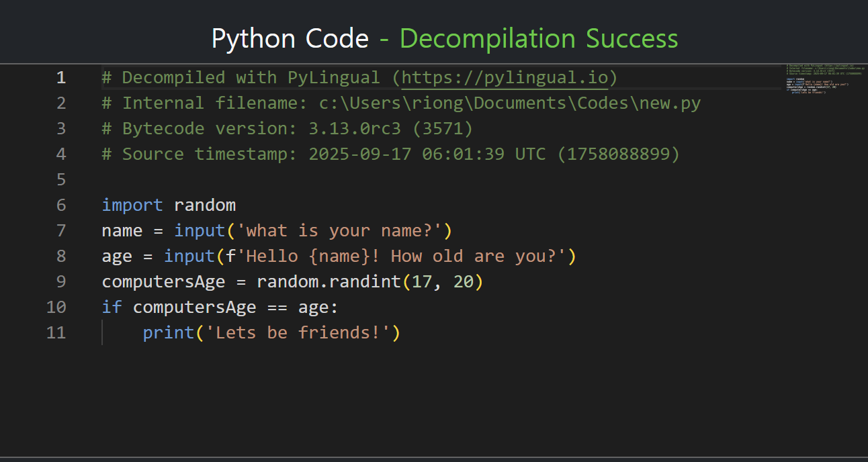Viewport: 868px width, 462px height.
Task: Click the 'age' variable on line 8
Action: point(117,257)
